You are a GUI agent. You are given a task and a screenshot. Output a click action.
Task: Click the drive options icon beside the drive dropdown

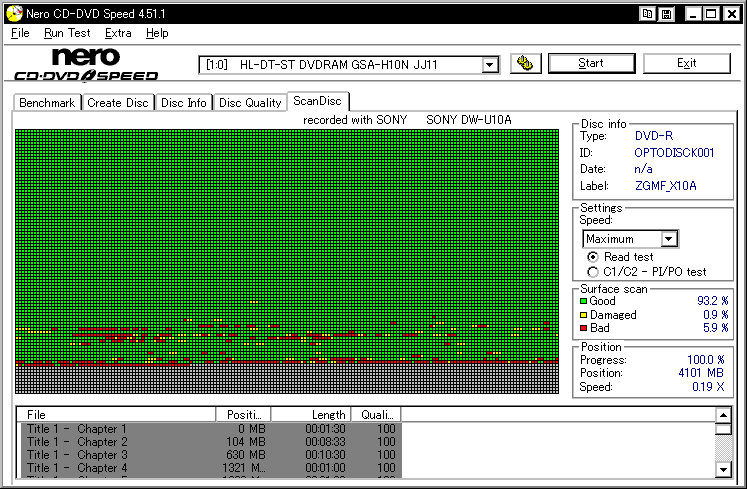click(x=525, y=64)
